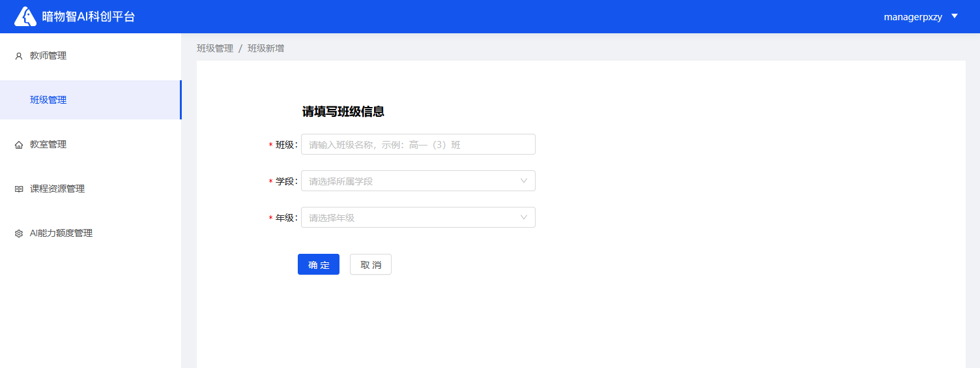Open the 请选择所属学段 select box

(x=418, y=181)
